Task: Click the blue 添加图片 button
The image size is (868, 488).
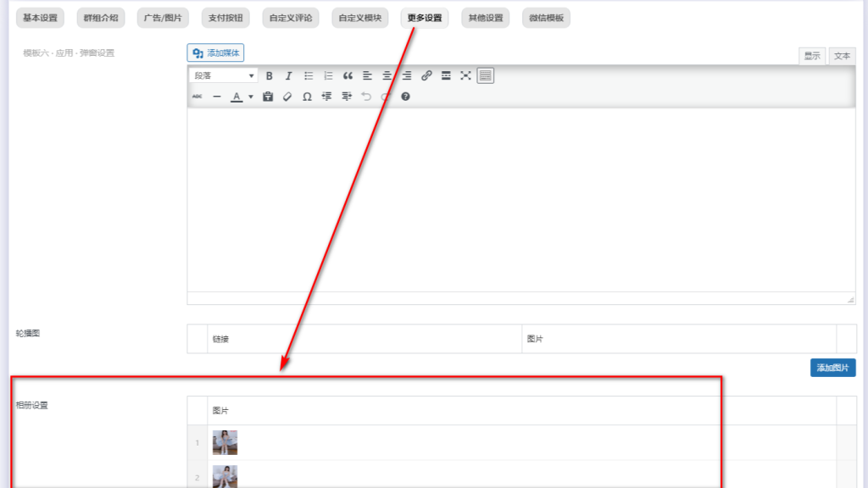Action: [x=832, y=368]
